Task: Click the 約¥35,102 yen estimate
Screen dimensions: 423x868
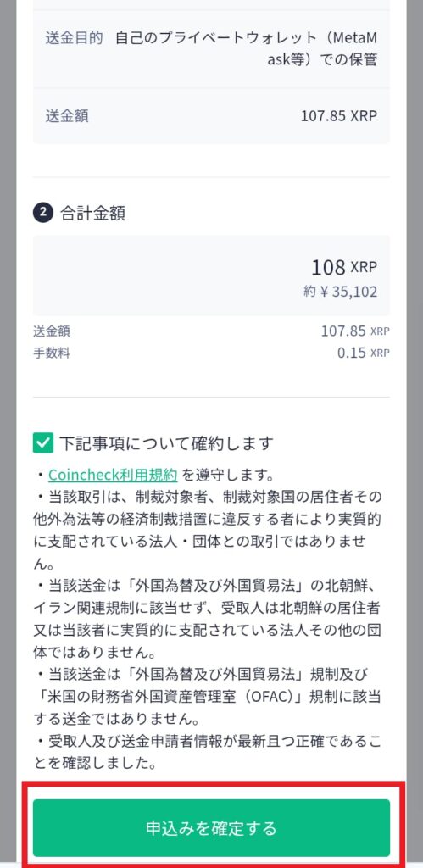Action: pyautogui.click(x=341, y=292)
